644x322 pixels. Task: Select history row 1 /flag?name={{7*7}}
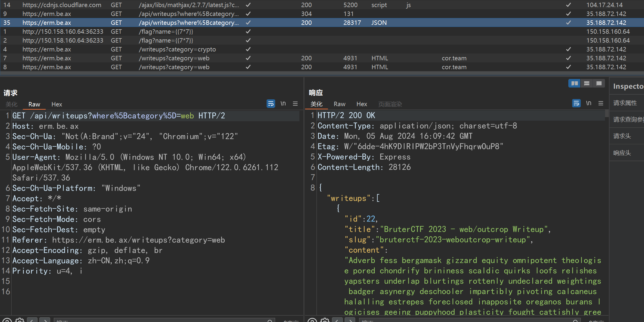(322, 32)
